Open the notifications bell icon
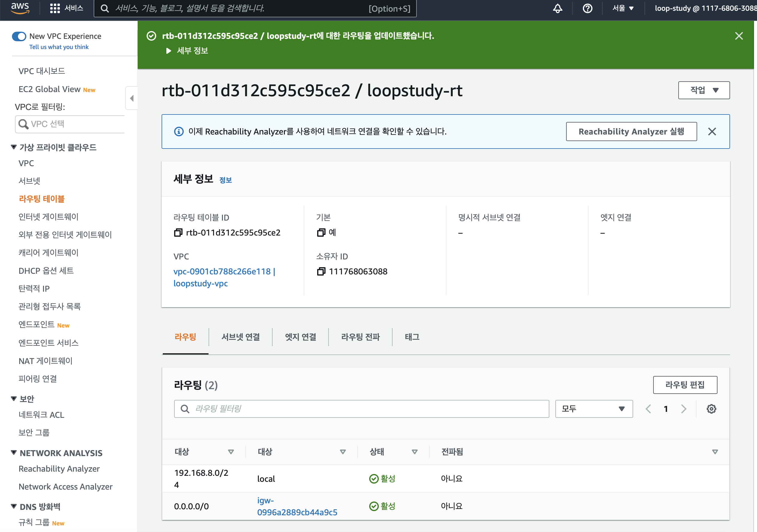 557,8
